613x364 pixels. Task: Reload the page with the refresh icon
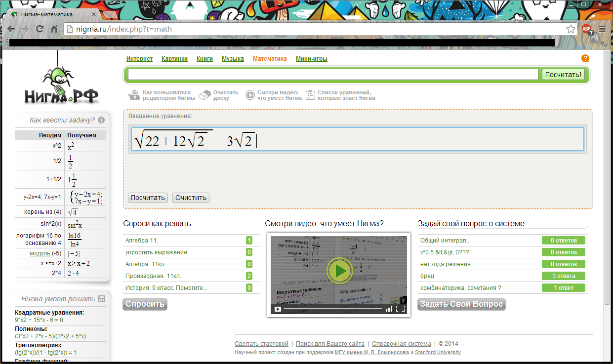[40, 29]
